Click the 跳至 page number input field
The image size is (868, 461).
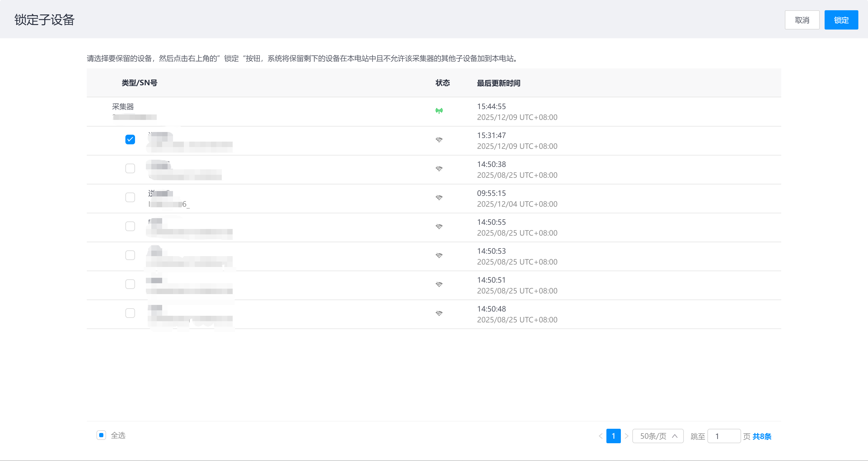pos(724,436)
